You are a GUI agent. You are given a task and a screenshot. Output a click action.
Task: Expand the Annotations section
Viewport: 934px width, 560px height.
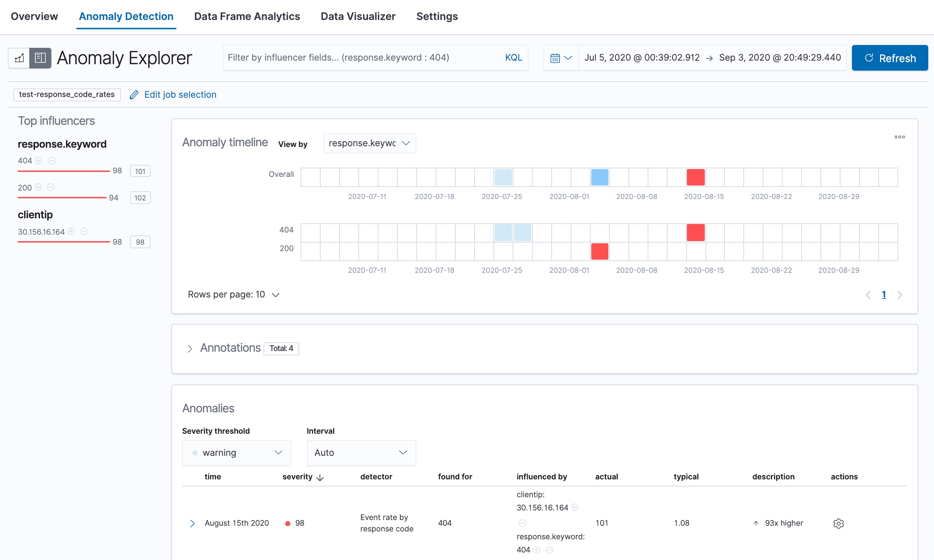(190, 348)
